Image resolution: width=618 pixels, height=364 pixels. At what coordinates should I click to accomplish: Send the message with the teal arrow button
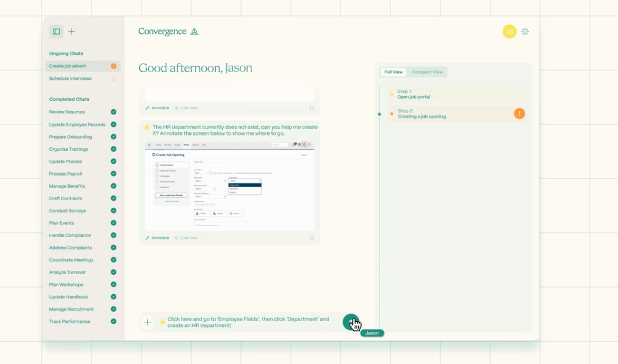click(x=352, y=322)
